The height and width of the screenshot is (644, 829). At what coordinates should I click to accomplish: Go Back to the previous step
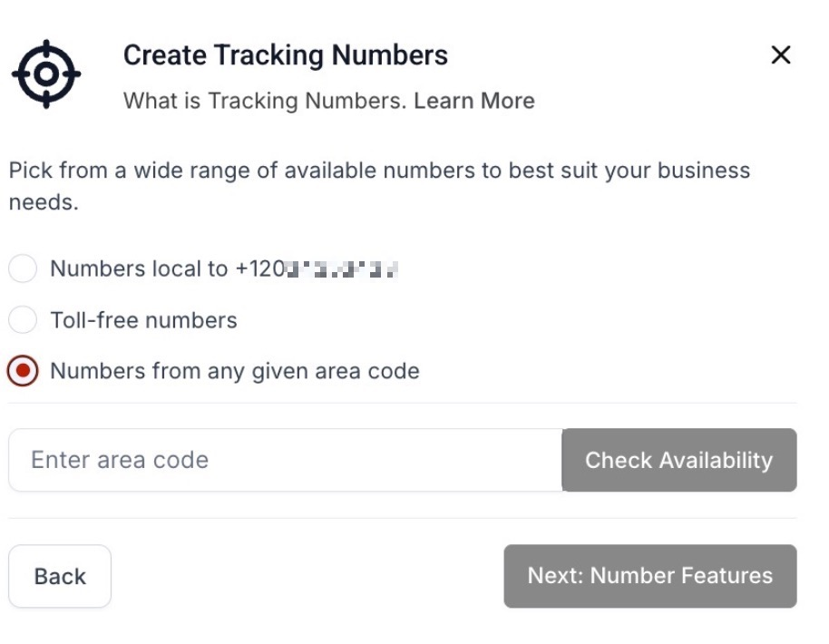[x=60, y=576]
